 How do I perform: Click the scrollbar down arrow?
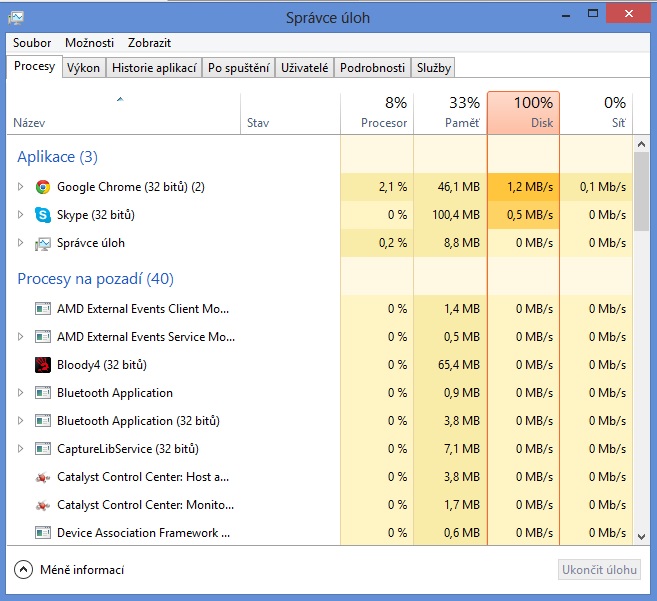click(641, 536)
